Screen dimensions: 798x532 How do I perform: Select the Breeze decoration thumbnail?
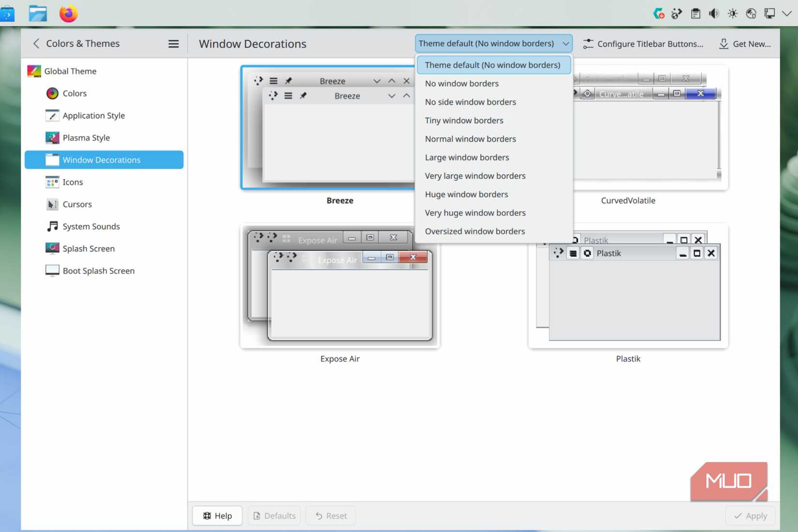pos(329,127)
